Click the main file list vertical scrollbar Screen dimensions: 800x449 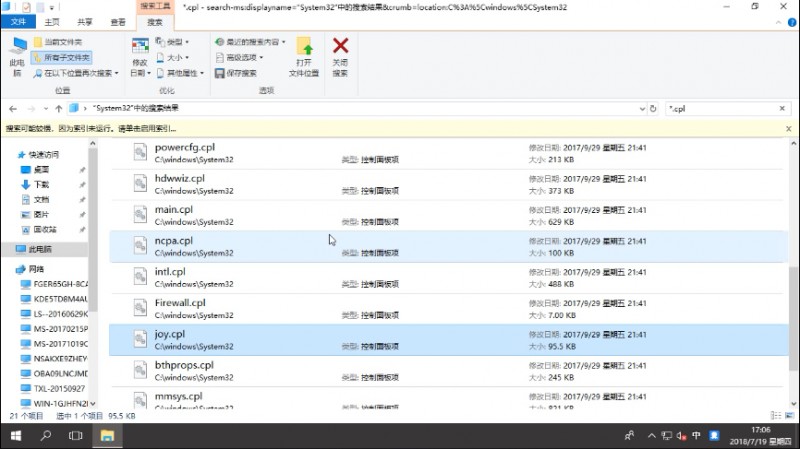793,319
